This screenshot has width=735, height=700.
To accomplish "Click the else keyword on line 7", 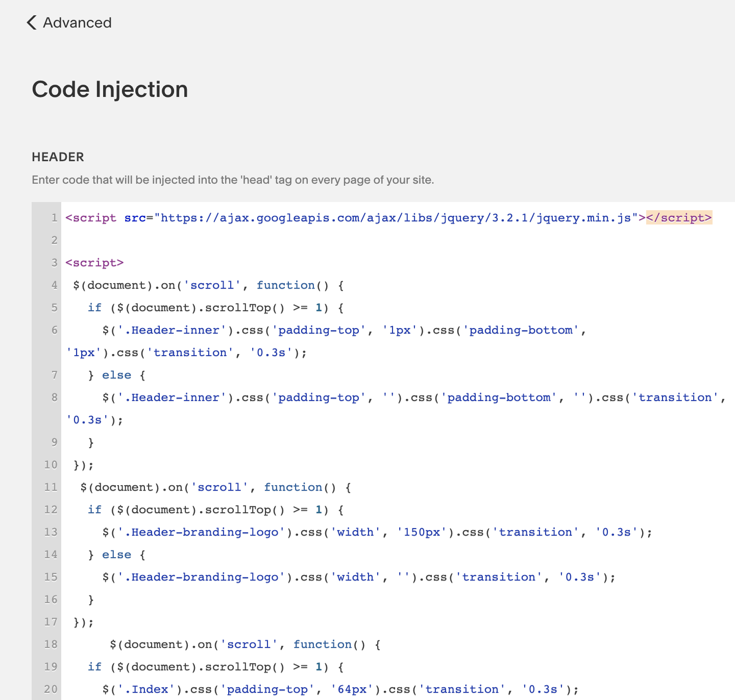I will [117, 375].
